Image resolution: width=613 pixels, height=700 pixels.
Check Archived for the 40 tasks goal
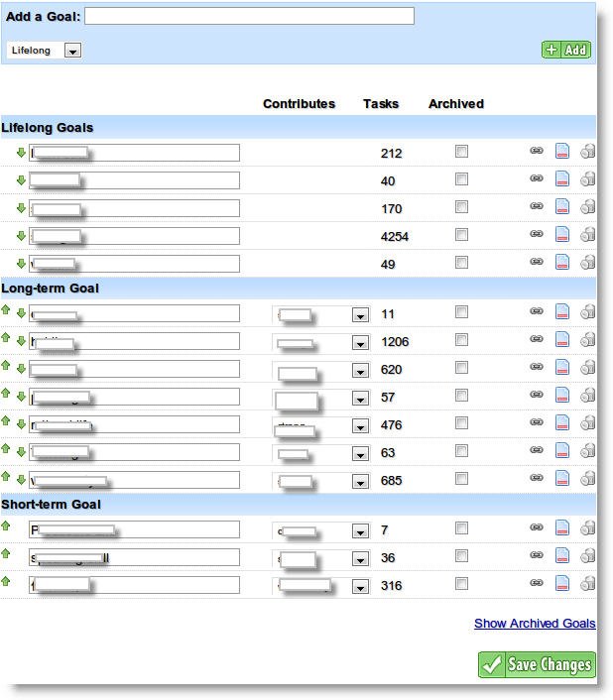pyautogui.click(x=461, y=179)
